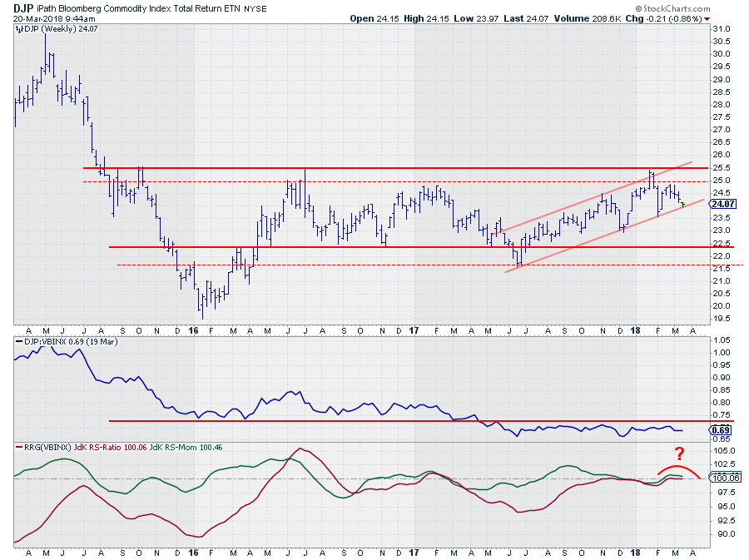This screenshot has height=560, width=749.
Task: Click the JdK RS-Mom 100.46 legend
Action: (x=186, y=448)
